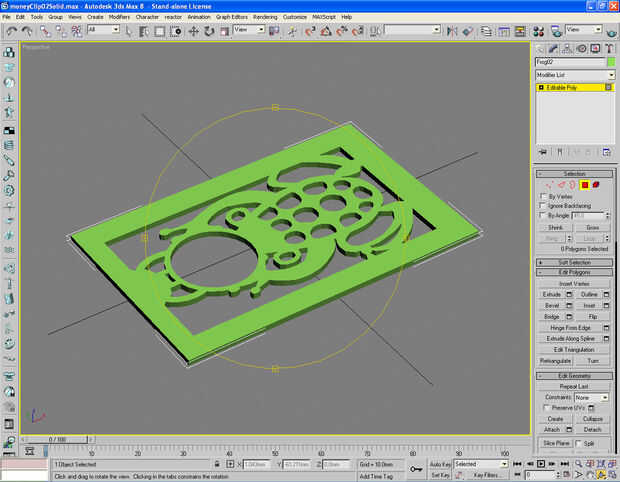Open the Constraints dropdown
This screenshot has height=482, width=620.
point(592,397)
